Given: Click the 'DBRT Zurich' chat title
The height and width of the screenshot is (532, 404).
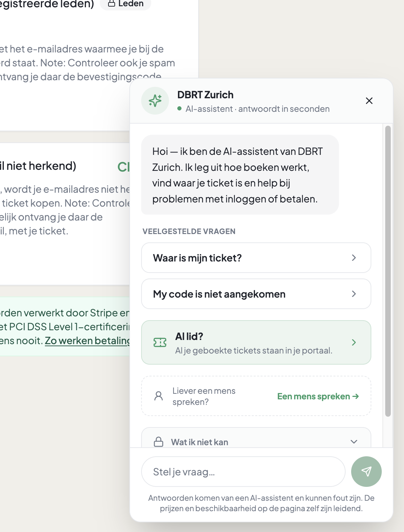Looking at the screenshot, I should (x=205, y=95).
